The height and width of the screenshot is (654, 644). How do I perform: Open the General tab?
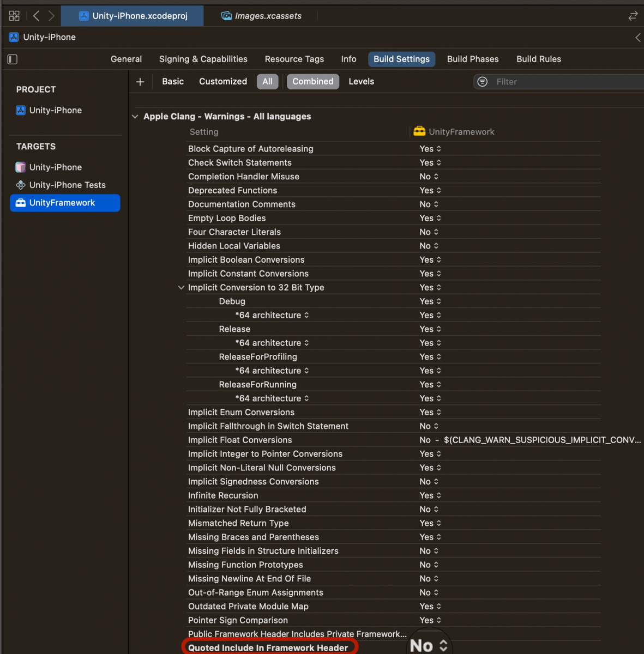pyautogui.click(x=126, y=59)
